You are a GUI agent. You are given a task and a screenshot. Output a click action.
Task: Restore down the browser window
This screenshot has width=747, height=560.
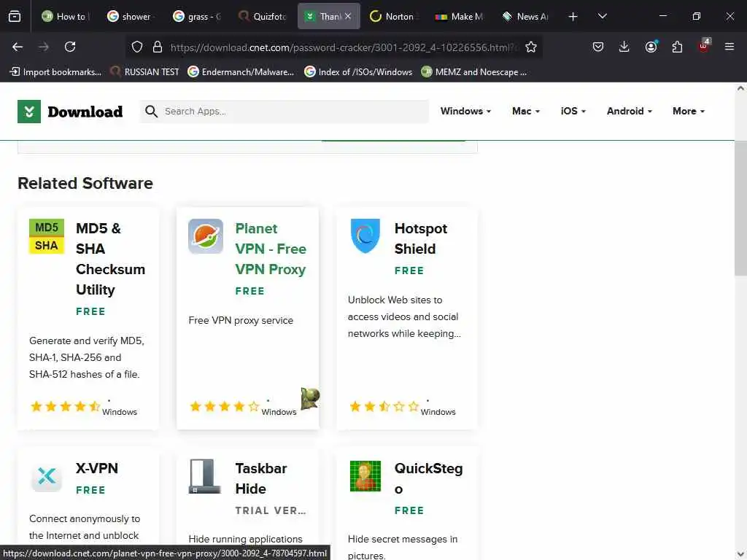[x=696, y=16]
